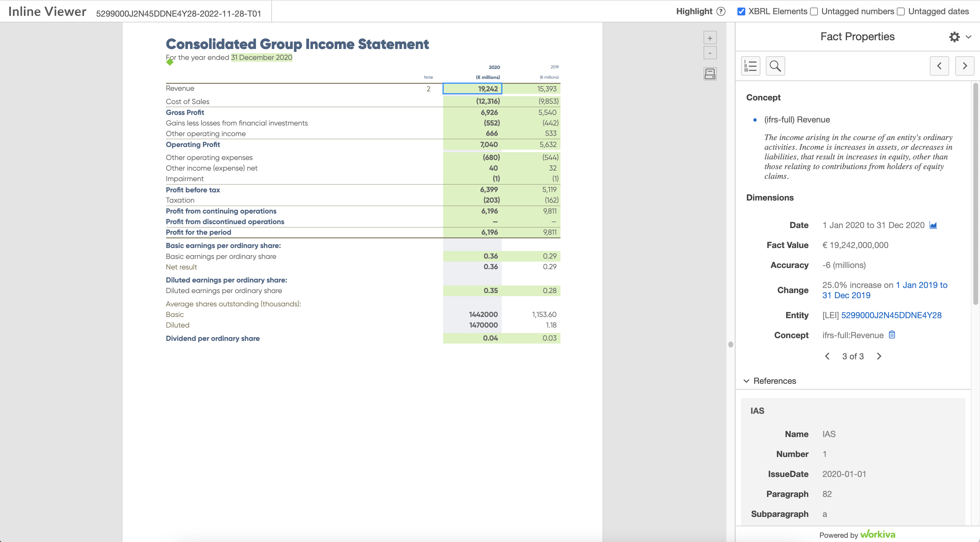This screenshot has width=980, height=542.
Task: Select 2019 Dividend per ordinary share 0.03
Action: 531,338
